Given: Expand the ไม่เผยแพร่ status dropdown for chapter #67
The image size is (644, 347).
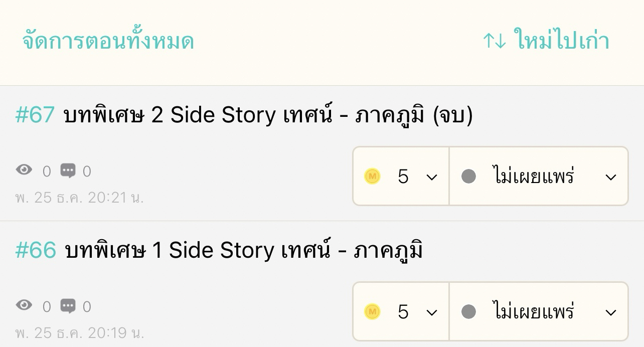Looking at the screenshot, I should [539, 177].
